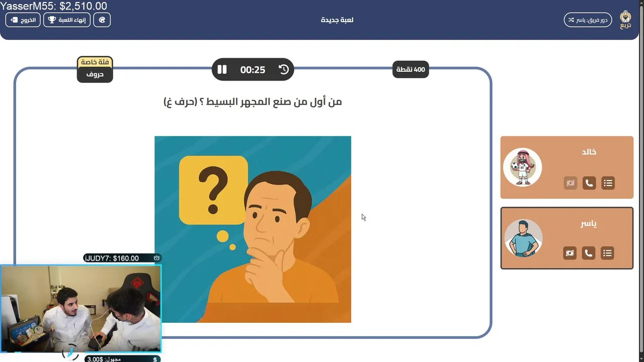Open خالد team's list lifeline icon

(608, 183)
